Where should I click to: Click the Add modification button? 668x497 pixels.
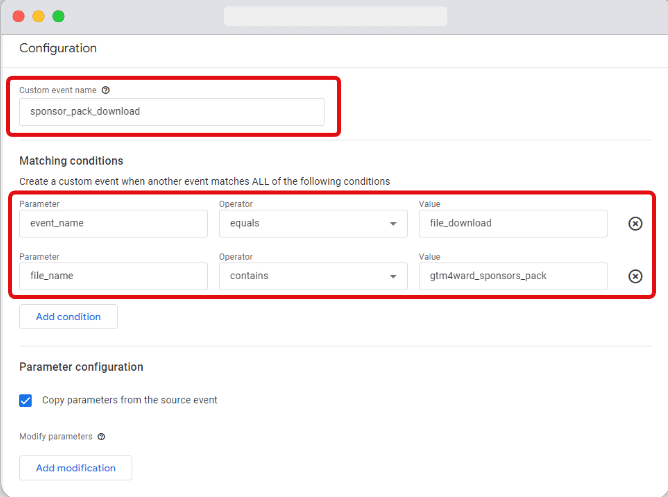click(x=75, y=468)
